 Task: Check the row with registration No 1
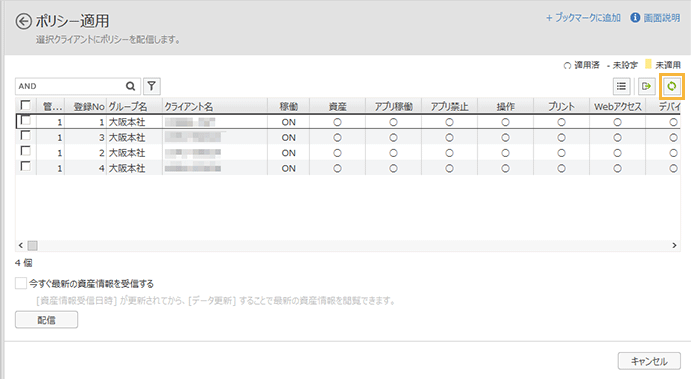point(26,120)
